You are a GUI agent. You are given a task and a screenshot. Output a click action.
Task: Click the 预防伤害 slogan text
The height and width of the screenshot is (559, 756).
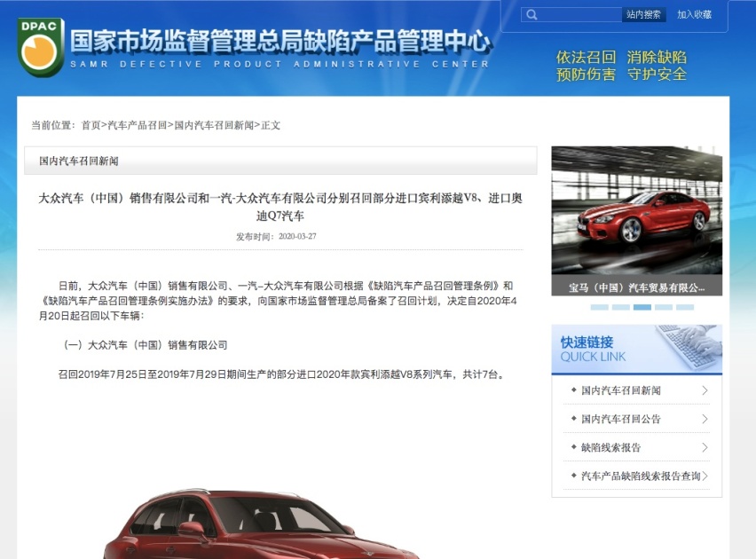pos(586,75)
